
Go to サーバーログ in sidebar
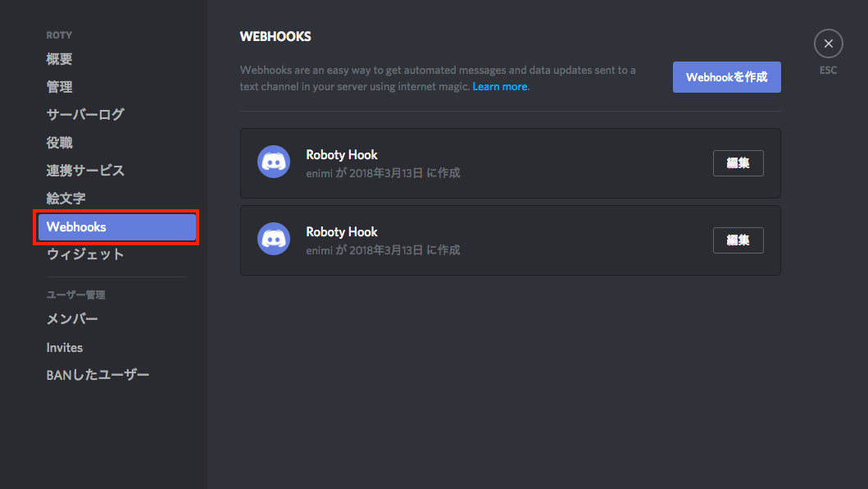pyautogui.click(x=85, y=115)
